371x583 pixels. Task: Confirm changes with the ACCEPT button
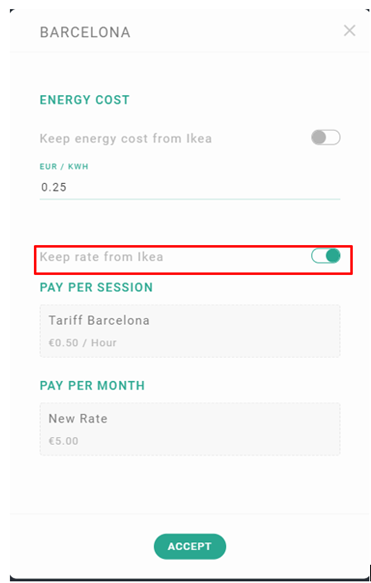[x=190, y=546]
